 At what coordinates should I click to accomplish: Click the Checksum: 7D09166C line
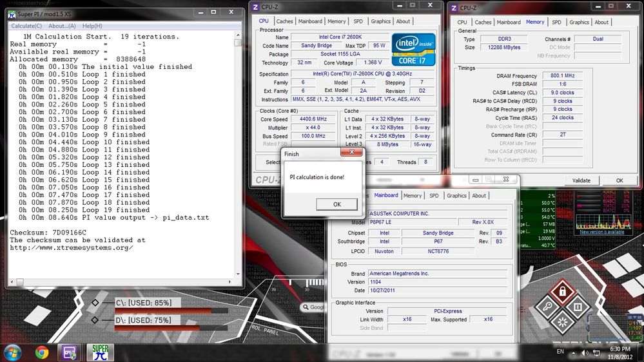(48, 233)
